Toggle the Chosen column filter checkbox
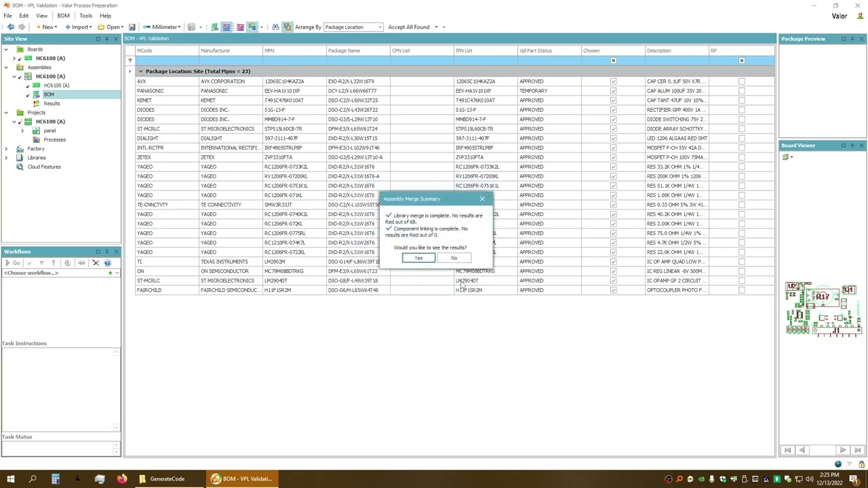The width and height of the screenshot is (868, 488). click(x=613, y=61)
